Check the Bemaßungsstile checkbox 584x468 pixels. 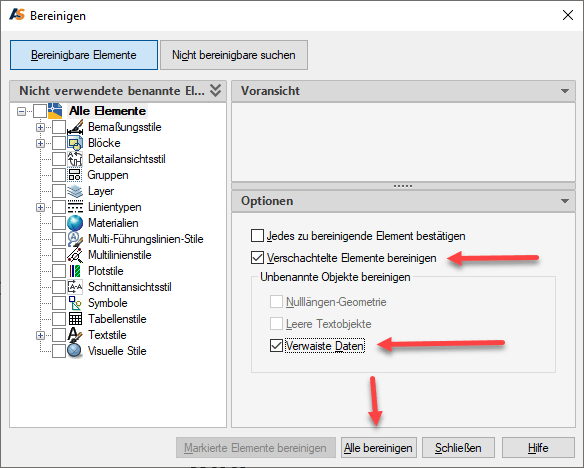coord(59,127)
